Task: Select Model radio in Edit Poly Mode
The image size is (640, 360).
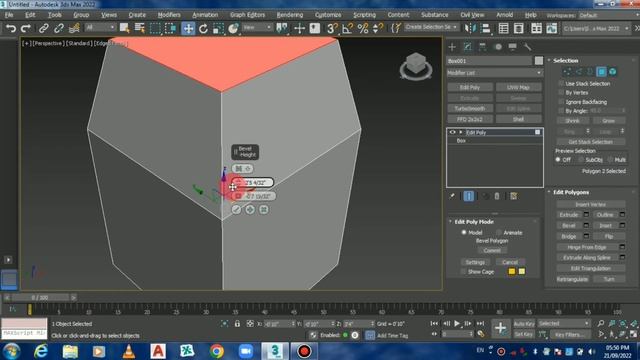Action: 464,232
